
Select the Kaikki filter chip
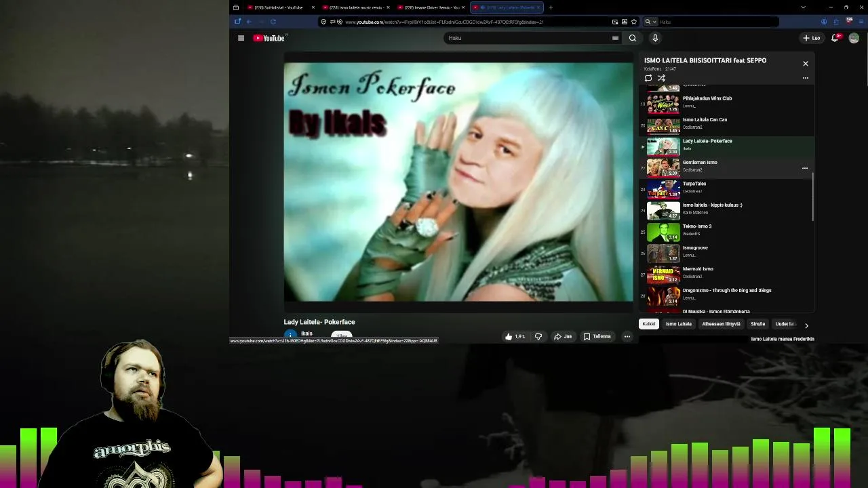[649, 324]
